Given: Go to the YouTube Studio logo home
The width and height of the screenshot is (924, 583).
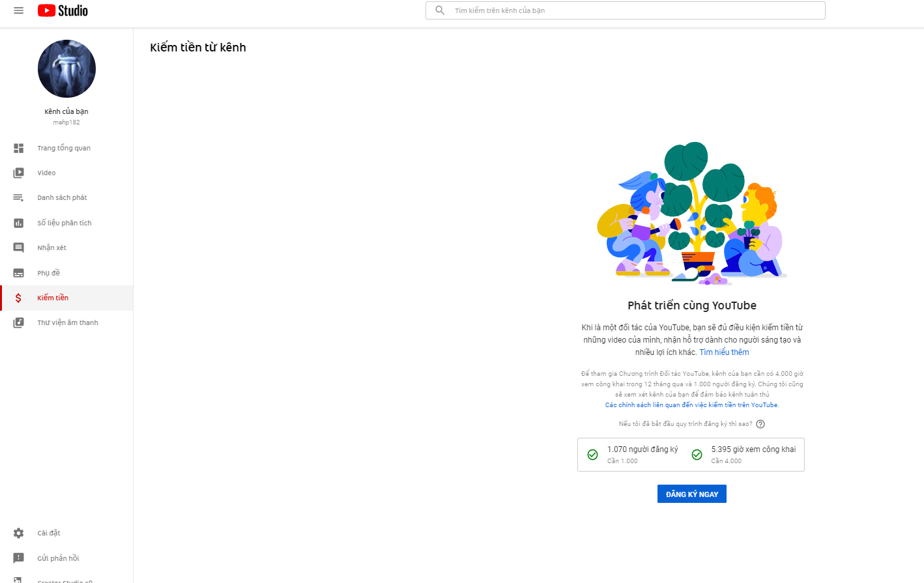Looking at the screenshot, I should (63, 10).
